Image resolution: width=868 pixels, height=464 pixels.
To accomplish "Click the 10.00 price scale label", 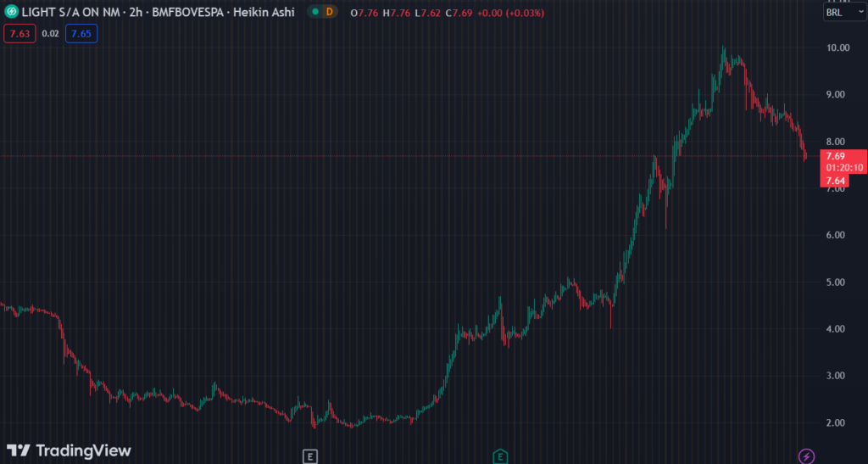I will [x=837, y=48].
